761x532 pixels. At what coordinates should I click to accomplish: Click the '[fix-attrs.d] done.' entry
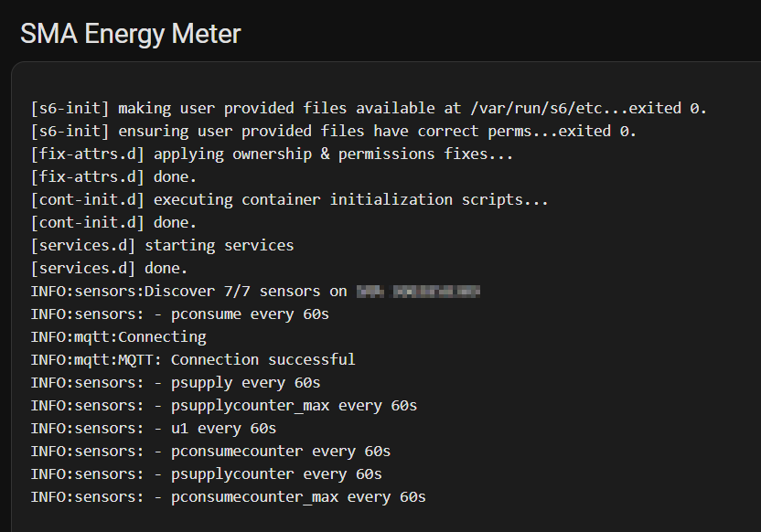(110, 176)
